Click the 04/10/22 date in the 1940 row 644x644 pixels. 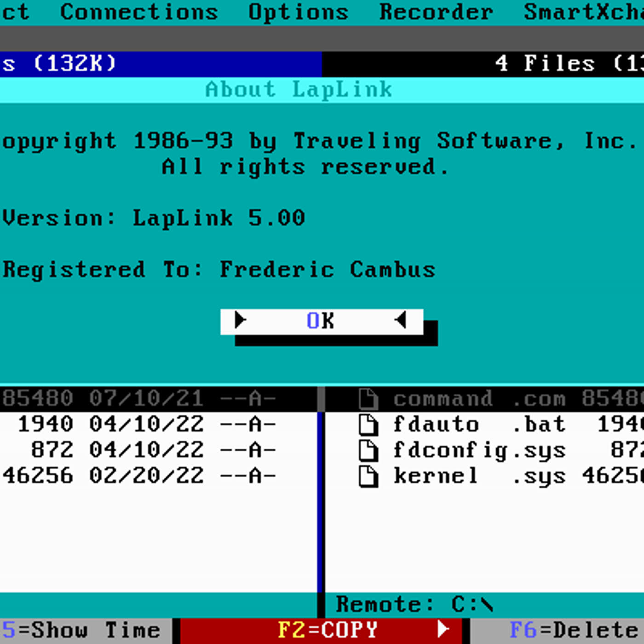click(x=146, y=424)
